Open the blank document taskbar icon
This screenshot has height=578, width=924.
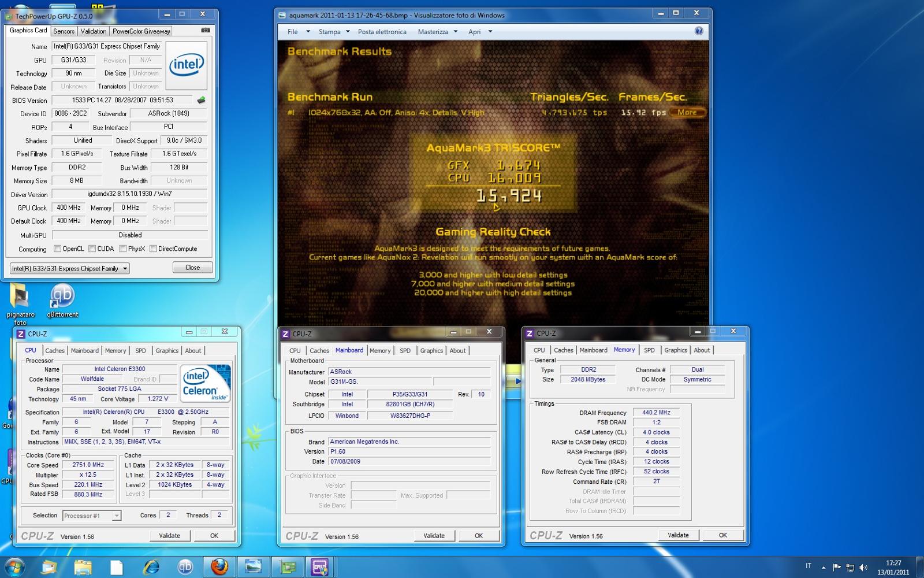(117, 567)
